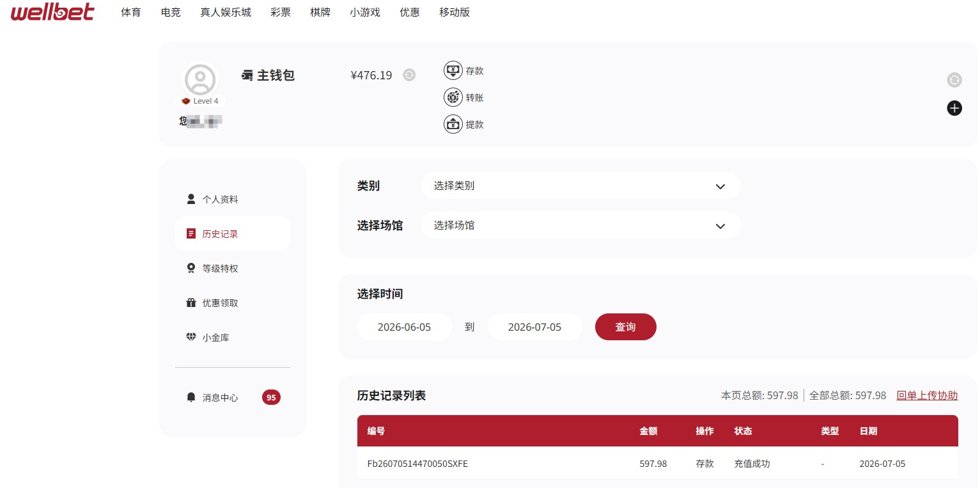This screenshot has width=980, height=488.
Task: Click the black plus icon
Action: tap(954, 108)
